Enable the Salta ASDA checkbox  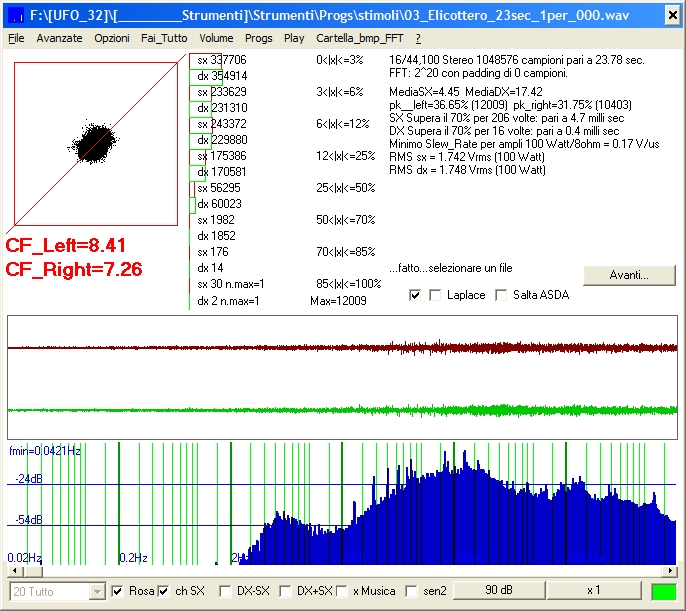(501, 295)
